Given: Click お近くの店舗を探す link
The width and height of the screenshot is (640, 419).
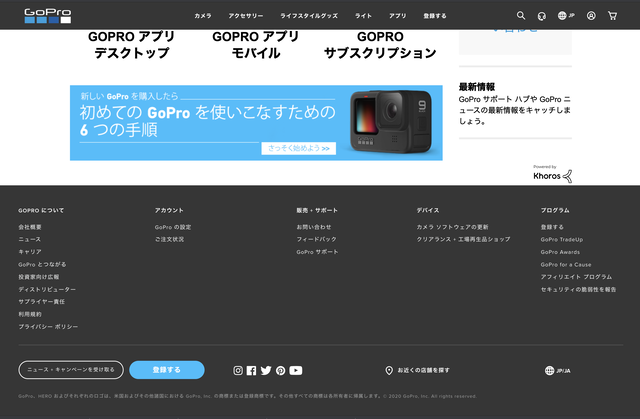Looking at the screenshot, I should click(424, 370).
